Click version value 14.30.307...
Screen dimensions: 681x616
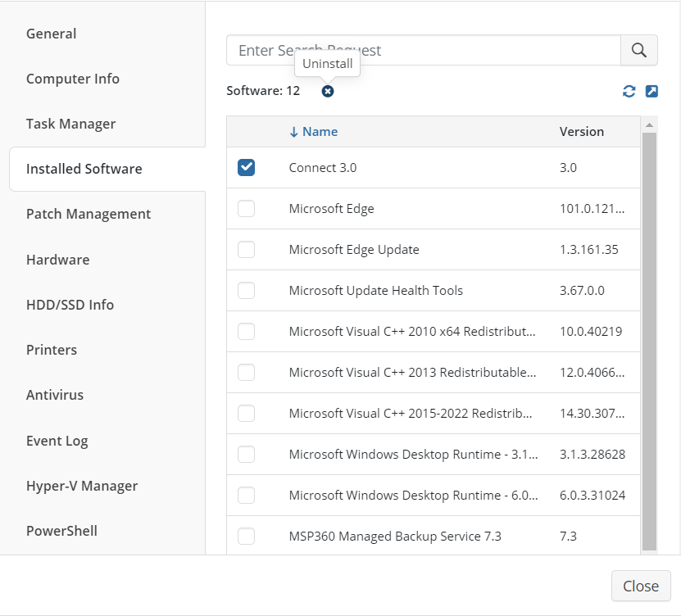(x=592, y=414)
